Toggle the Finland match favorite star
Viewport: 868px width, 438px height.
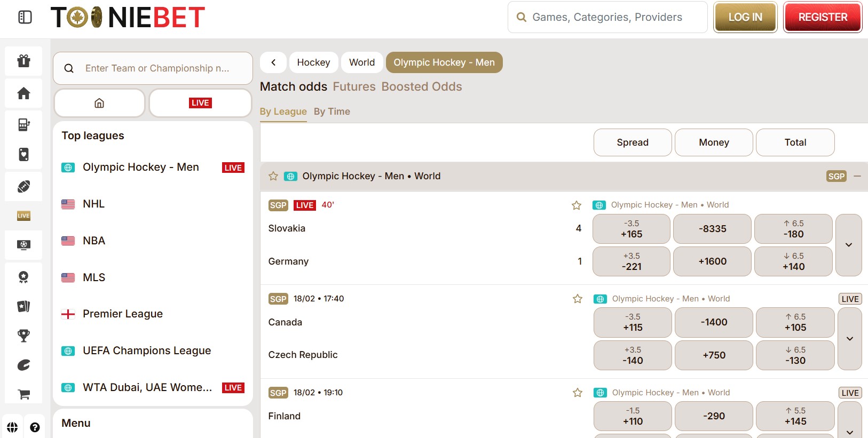pyautogui.click(x=577, y=392)
